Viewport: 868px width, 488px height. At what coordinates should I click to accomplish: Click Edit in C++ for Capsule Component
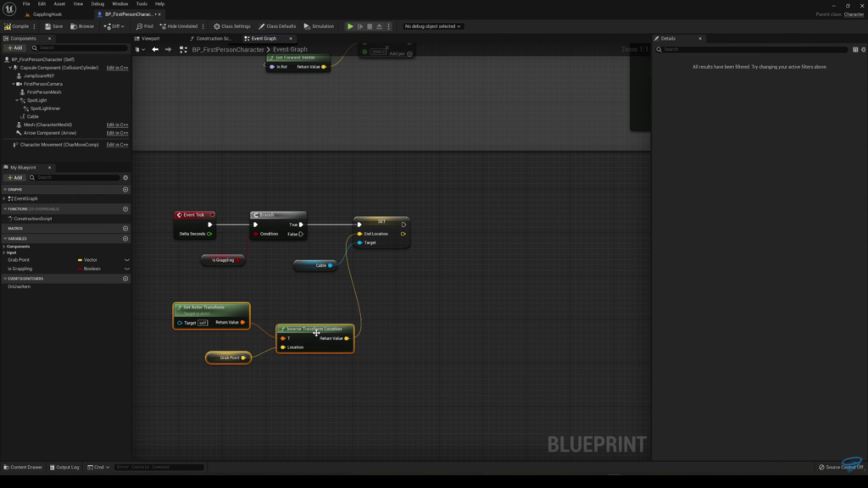pyautogui.click(x=117, y=68)
